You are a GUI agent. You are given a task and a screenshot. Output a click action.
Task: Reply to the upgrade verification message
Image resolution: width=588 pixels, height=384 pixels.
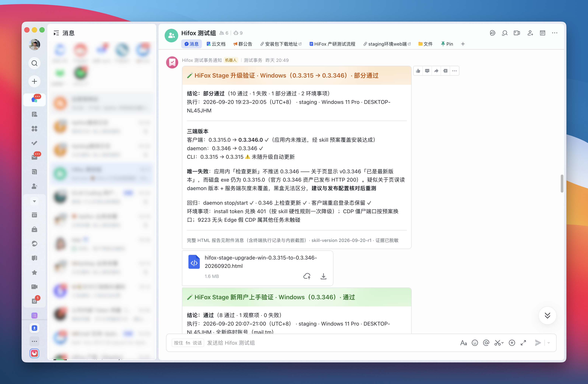(427, 71)
